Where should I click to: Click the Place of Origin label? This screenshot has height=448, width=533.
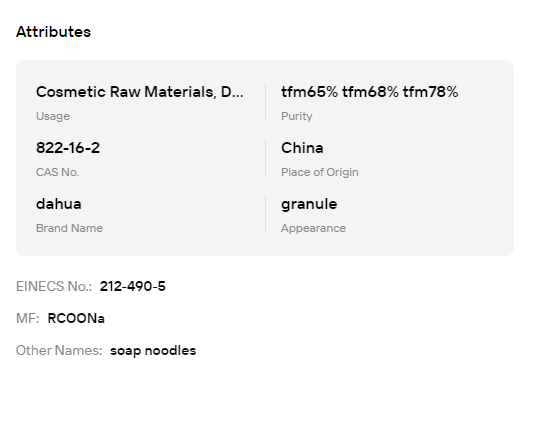(x=320, y=172)
